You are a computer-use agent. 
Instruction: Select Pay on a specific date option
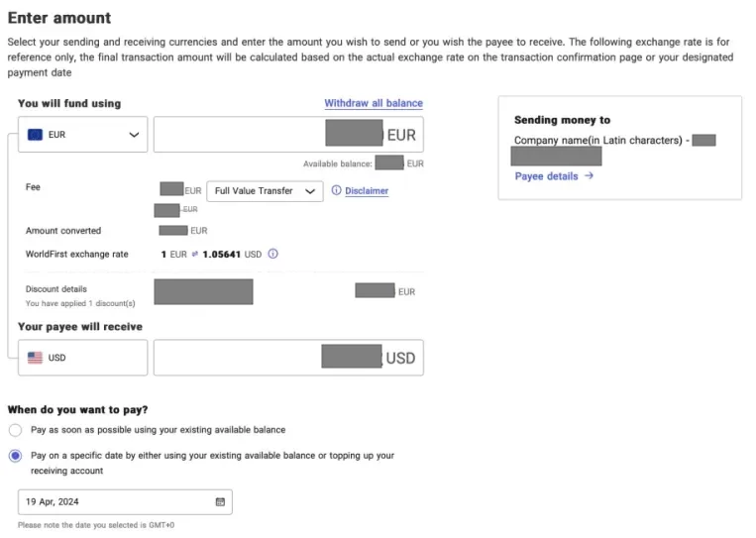tap(16, 456)
